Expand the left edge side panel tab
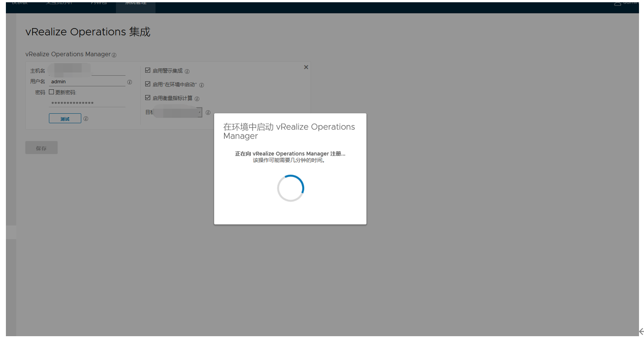The width and height of the screenshot is (644, 338). tap(11, 232)
